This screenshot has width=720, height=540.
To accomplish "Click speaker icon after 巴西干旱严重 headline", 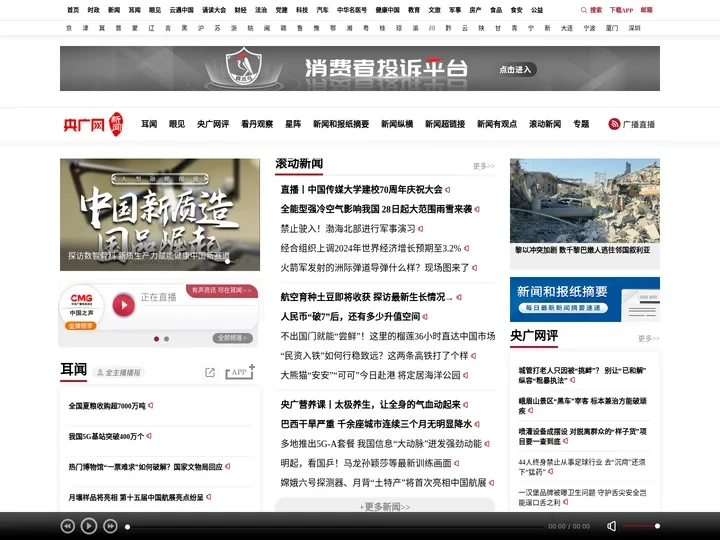I will (x=477, y=424).
